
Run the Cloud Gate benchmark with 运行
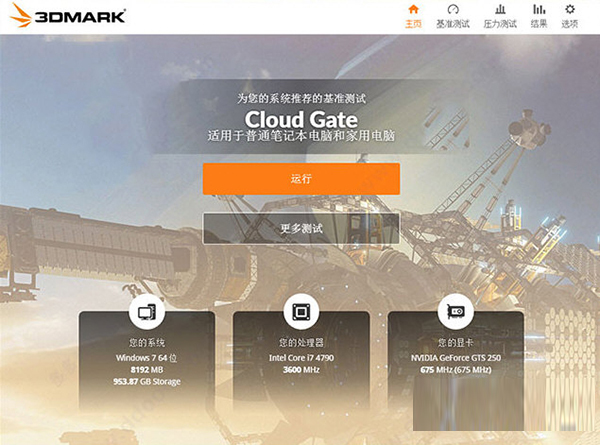pos(302,179)
